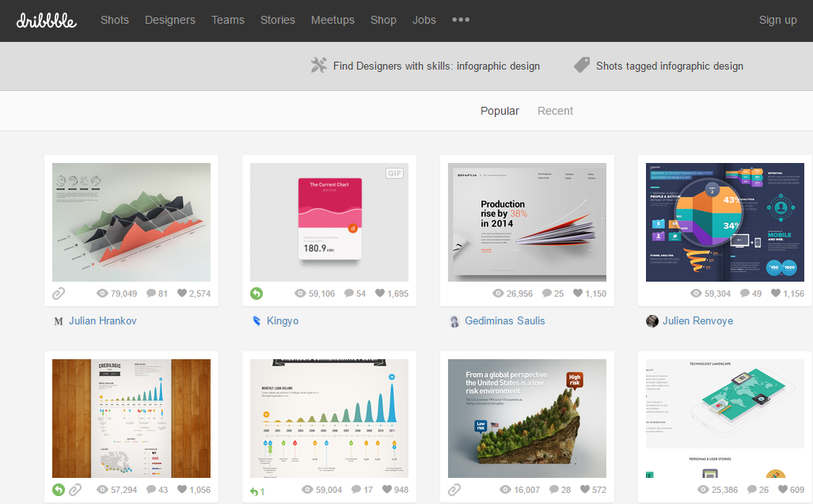Open the dark blue analytics infographic thumbnail

tap(725, 222)
